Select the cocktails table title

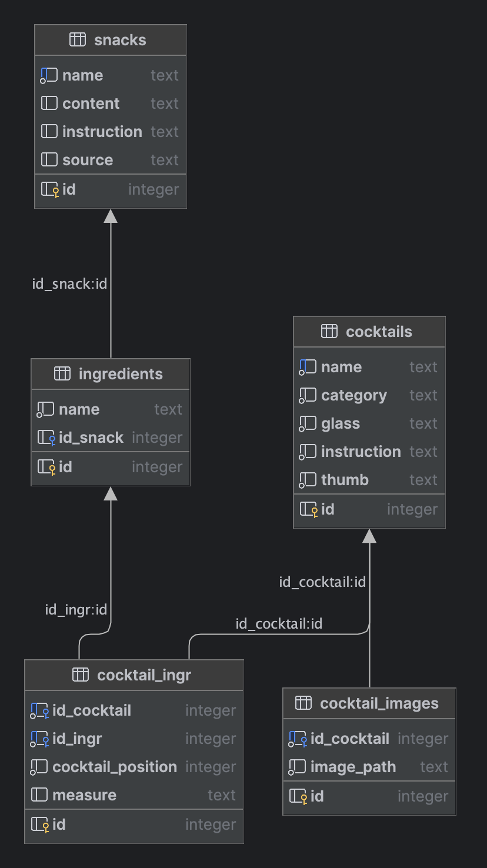click(379, 332)
